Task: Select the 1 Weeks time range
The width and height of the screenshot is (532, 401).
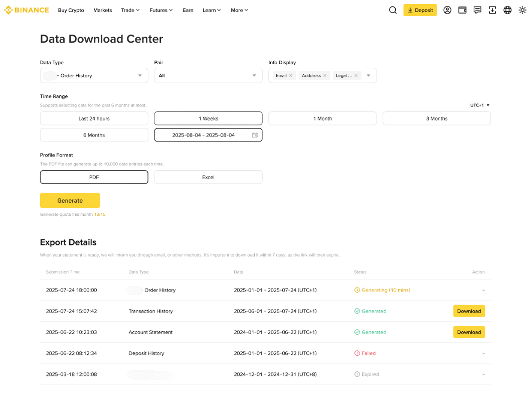Action: pos(208,118)
